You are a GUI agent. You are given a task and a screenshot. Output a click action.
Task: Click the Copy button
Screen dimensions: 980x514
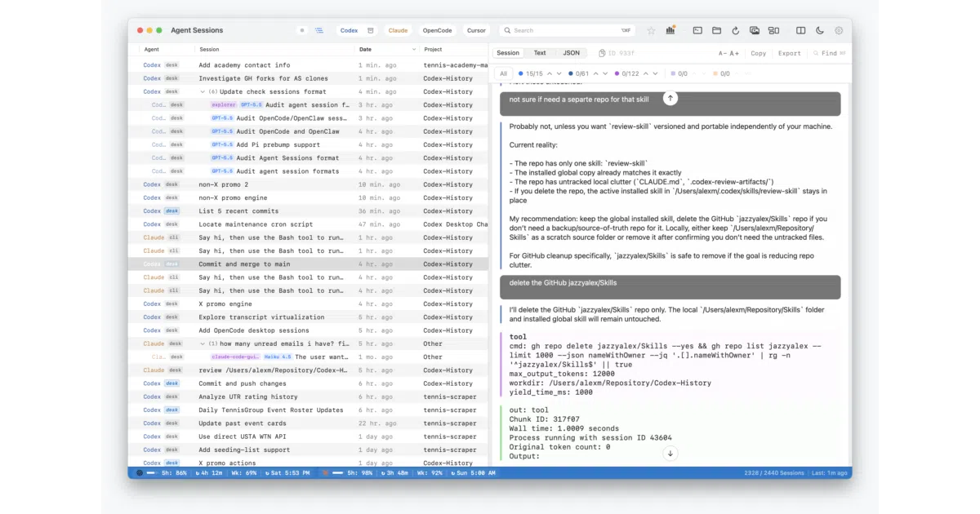point(759,53)
